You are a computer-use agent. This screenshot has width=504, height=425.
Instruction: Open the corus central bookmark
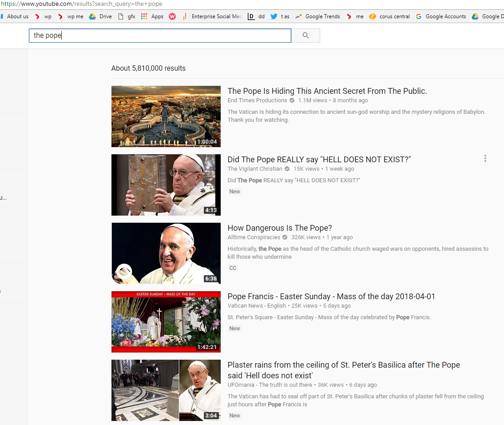pyautogui.click(x=389, y=16)
